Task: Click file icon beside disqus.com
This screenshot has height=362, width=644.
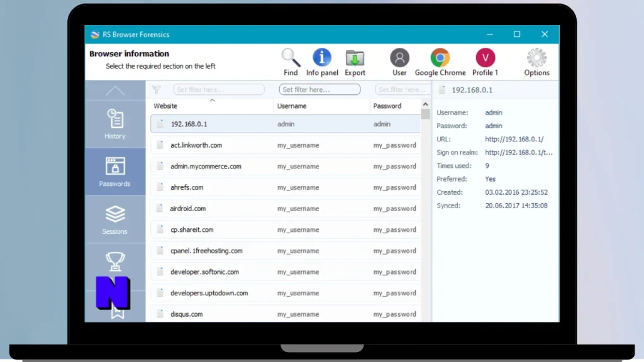Action: [x=160, y=314]
